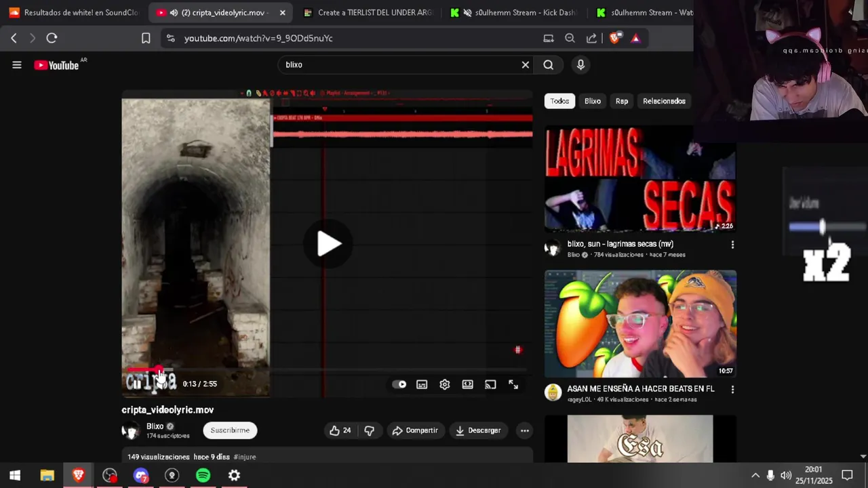Go to the YouTube home logo
This screenshot has height=488, width=868.
point(57,65)
